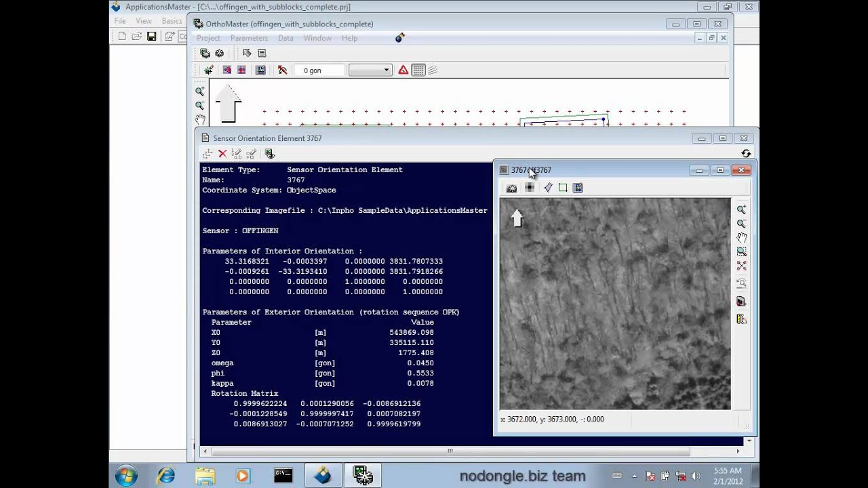Click the blue framed image icon in OrthoMaster toolbar
The height and width of the screenshot is (488, 868).
tap(260, 70)
